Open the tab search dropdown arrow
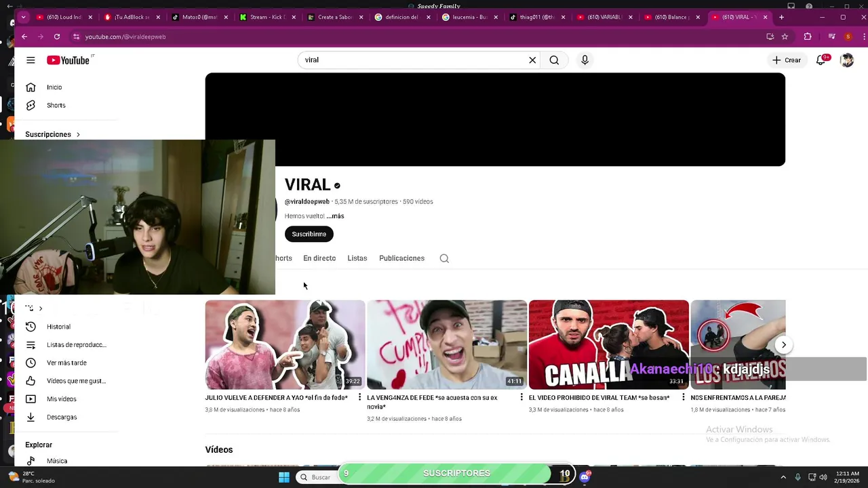 [24, 17]
